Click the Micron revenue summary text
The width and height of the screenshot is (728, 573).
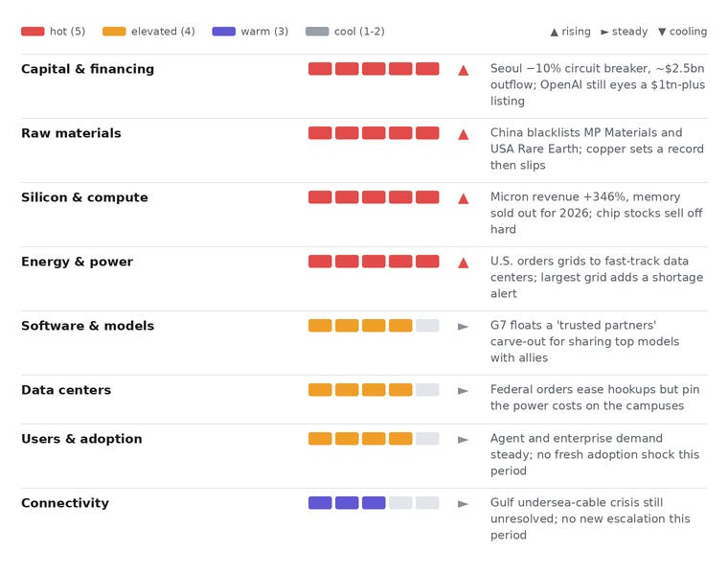pyautogui.click(x=597, y=213)
